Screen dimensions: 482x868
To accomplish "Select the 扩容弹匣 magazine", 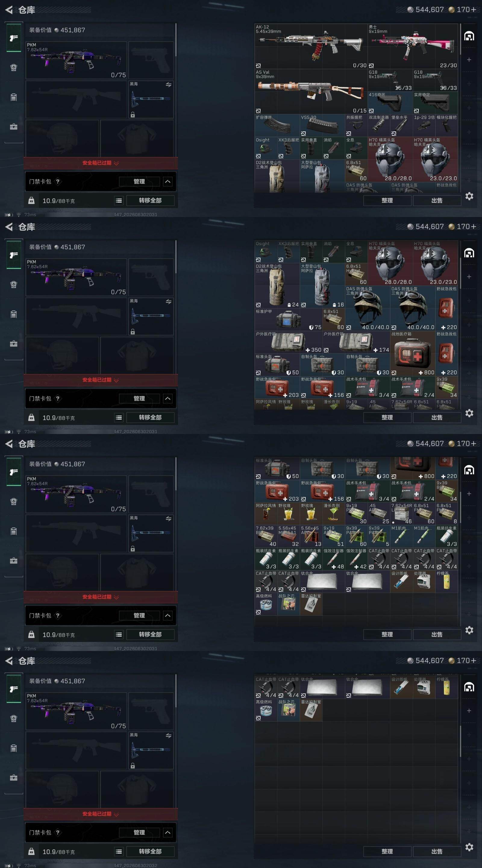I will pyautogui.click(x=277, y=125).
